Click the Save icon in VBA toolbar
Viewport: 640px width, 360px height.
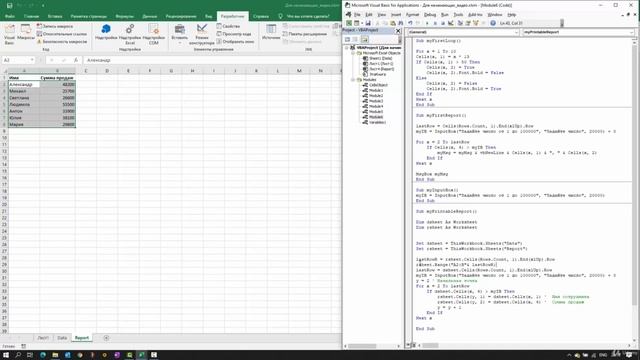point(368,23)
